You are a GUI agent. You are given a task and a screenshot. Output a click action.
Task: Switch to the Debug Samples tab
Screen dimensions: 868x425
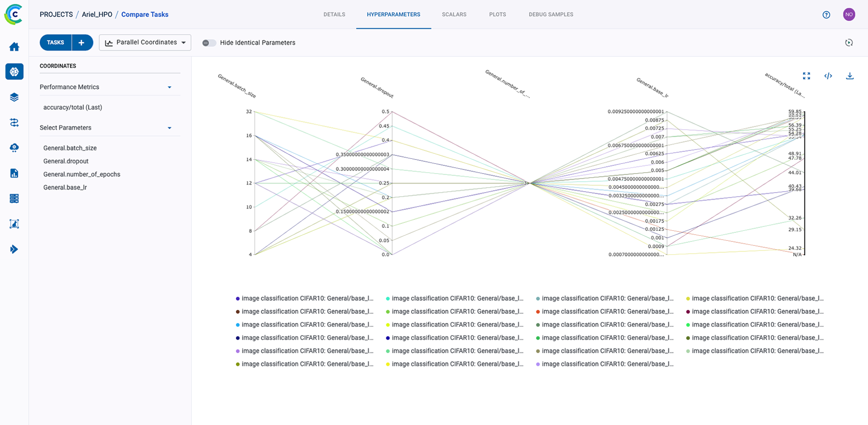[x=551, y=14]
